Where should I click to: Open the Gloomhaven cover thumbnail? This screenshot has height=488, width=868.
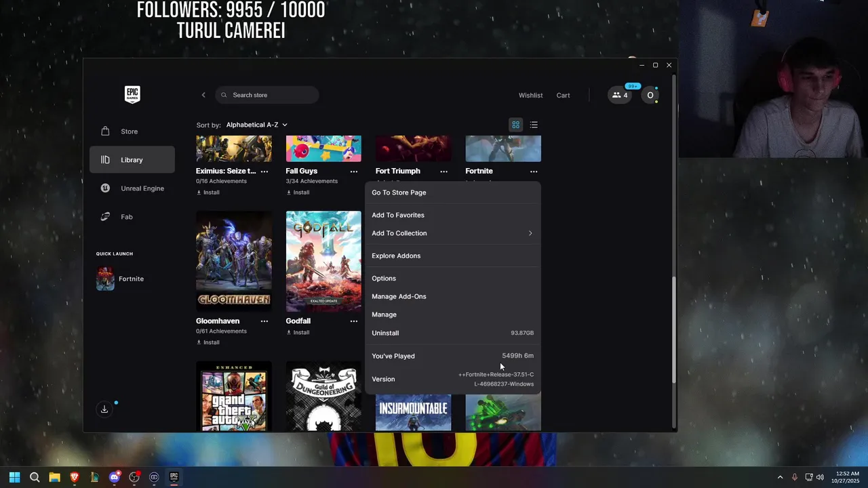[234, 262]
